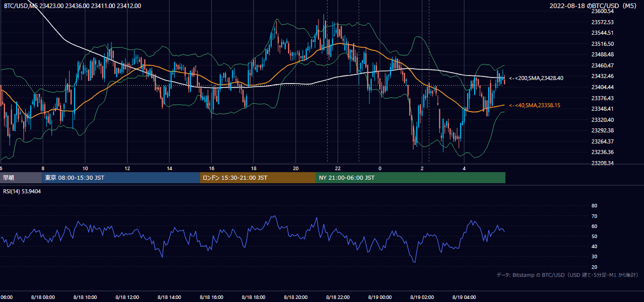Click hour tick 14 below the price chart
The width and height of the screenshot is (644, 302).
click(169, 168)
